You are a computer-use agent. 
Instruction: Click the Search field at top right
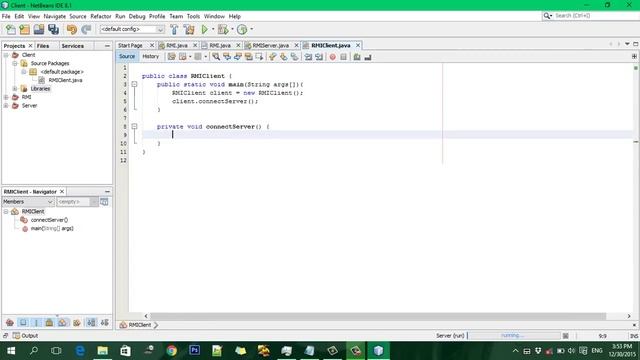click(x=596, y=16)
